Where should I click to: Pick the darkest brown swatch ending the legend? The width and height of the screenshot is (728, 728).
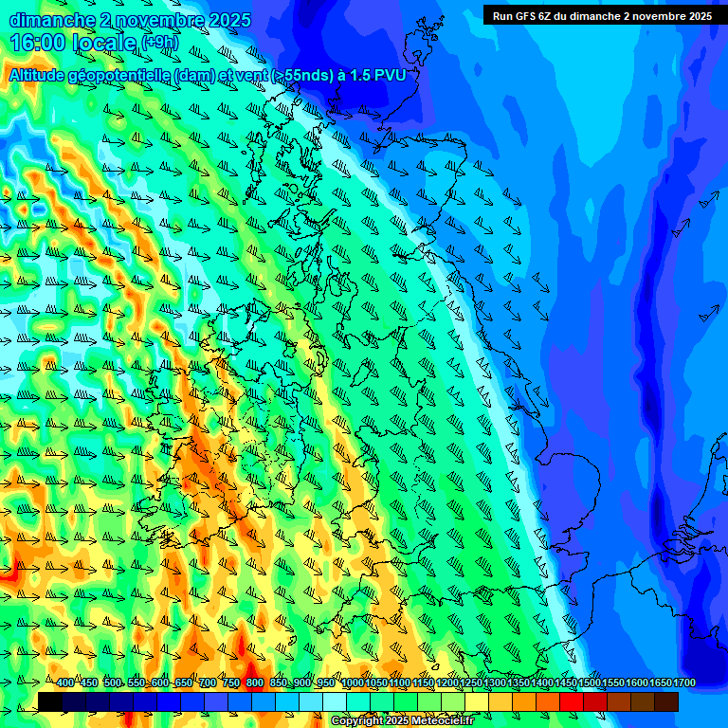666,701
